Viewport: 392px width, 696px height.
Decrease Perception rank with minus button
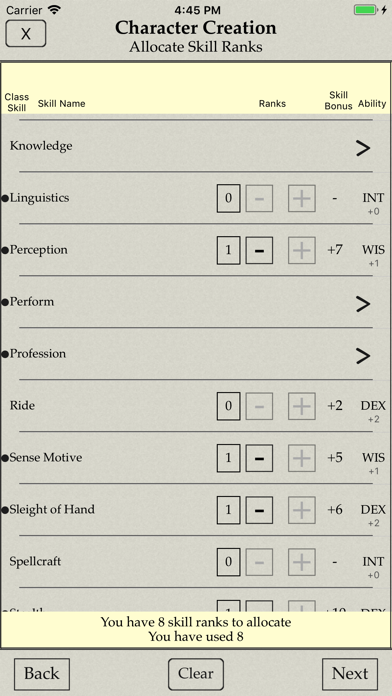[x=259, y=250]
